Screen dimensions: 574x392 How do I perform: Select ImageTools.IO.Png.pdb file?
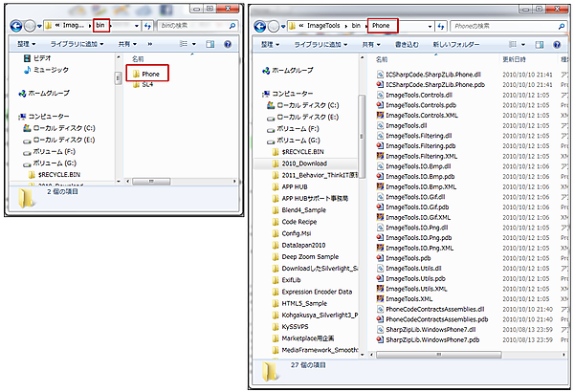point(414,237)
